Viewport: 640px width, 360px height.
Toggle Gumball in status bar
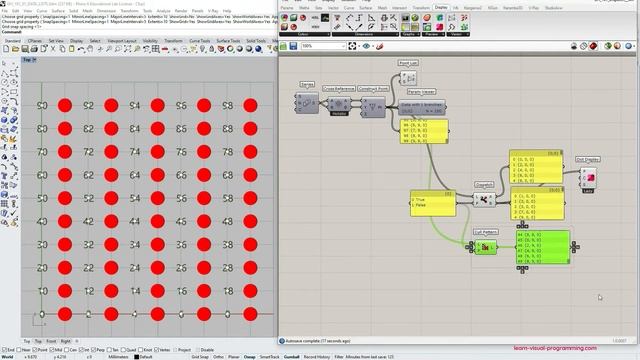coord(291,357)
